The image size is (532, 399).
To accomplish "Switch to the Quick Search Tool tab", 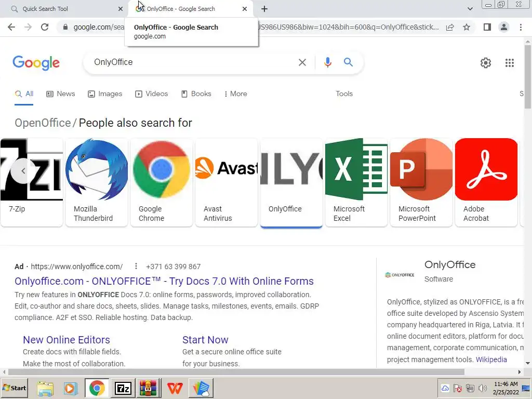I will click(x=64, y=9).
